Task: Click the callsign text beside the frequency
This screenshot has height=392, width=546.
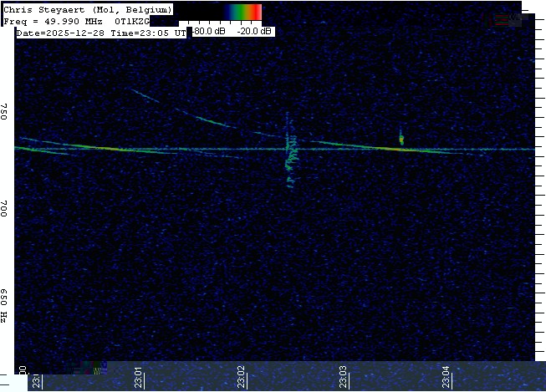Action: point(132,21)
